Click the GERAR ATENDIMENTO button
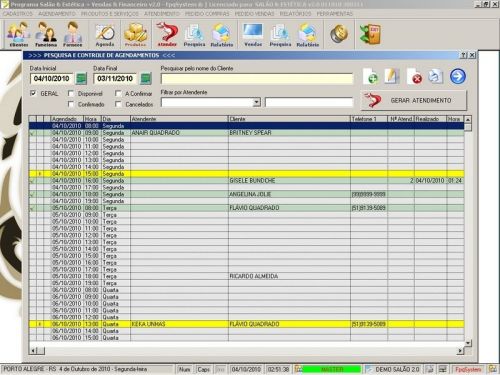 [414, 100]
